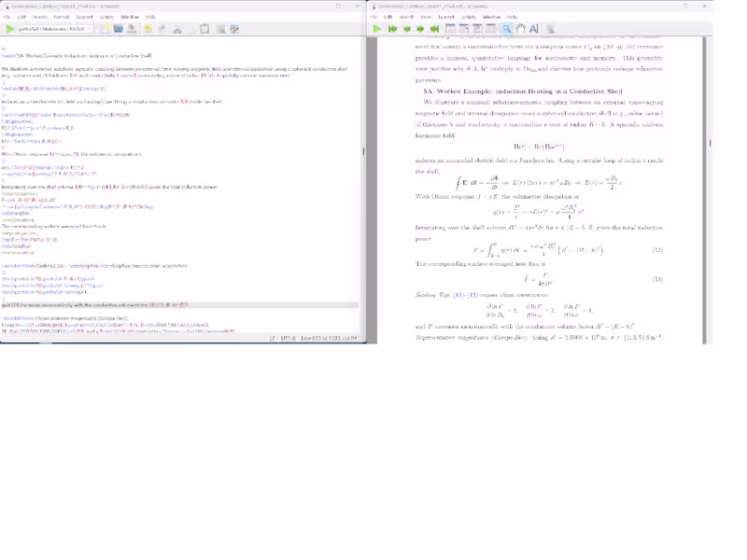Screen dimensions: 747x560
Task: Click Replace icon in editor toolbar
Action: click(234, 29)
